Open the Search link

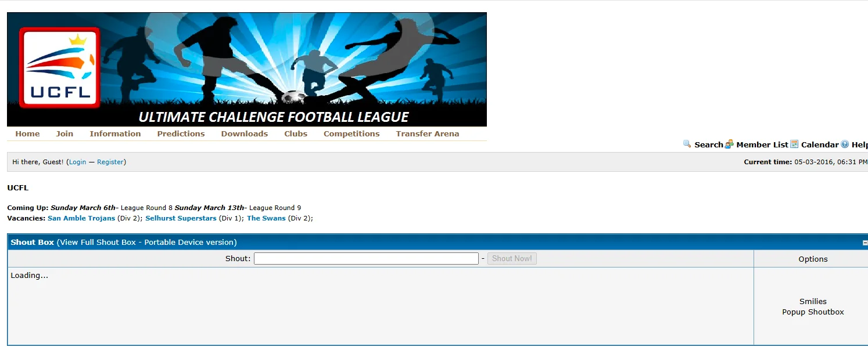coord(708,144)
